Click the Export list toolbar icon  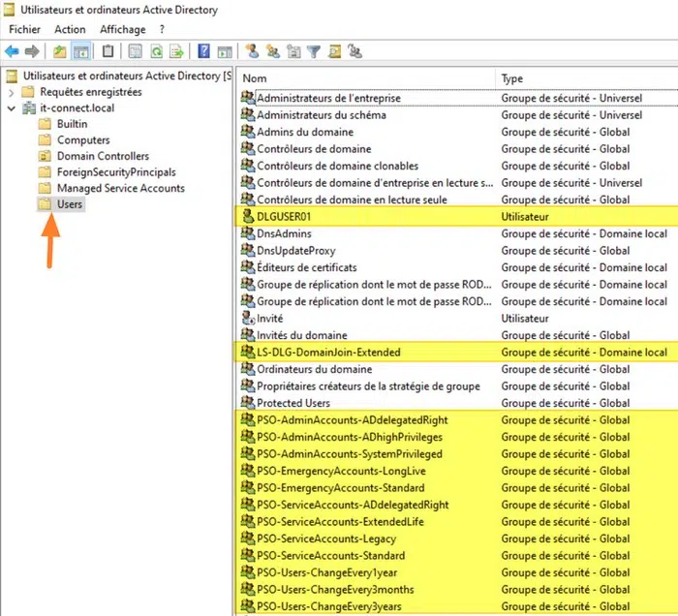click(176, 51)
